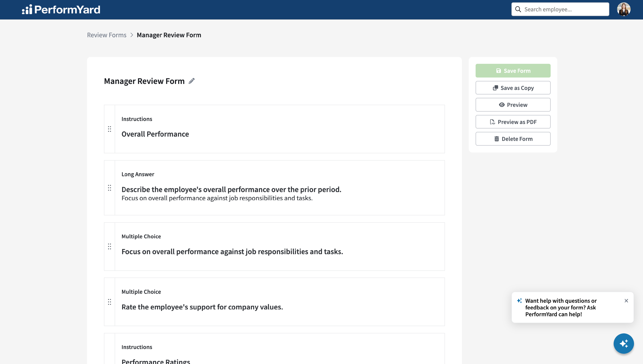Click the pencil icon beside Manager Review Form
The image size is (643, 364).
(x=191, y=81)
